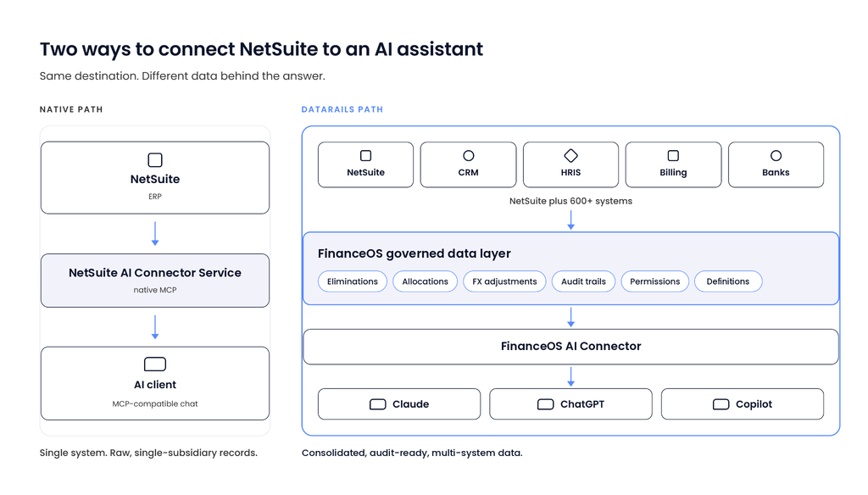
Task: Click the 'Single system. Raw, single-subsidiary records.' caption
Action: point(148,453)
